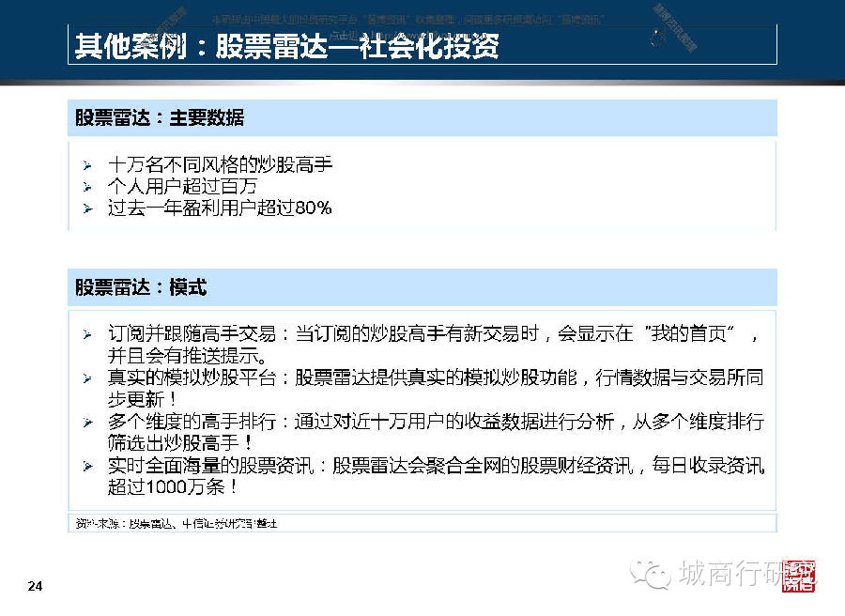Click the arrow bullet before 个人用户超过百万
The height and width of the screenshot is (616, 845).
[x=87, y=187]
